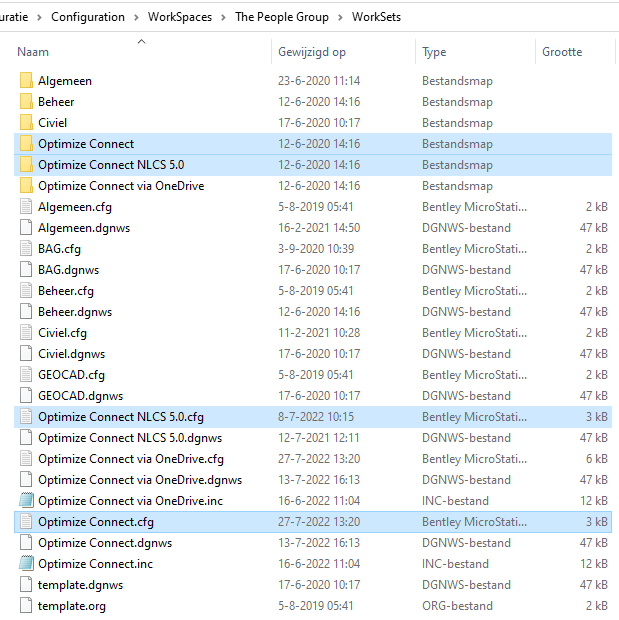Screen dimensions: 619x620
Task: Click the Optimize Connect.dgnws file icon
Action: [26, 542]
